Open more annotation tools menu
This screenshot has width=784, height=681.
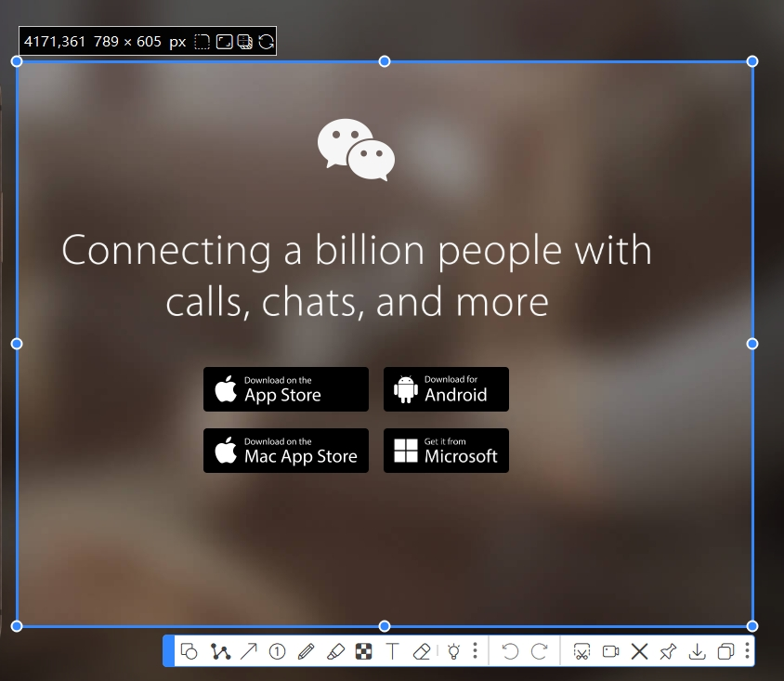coord(475,651)
